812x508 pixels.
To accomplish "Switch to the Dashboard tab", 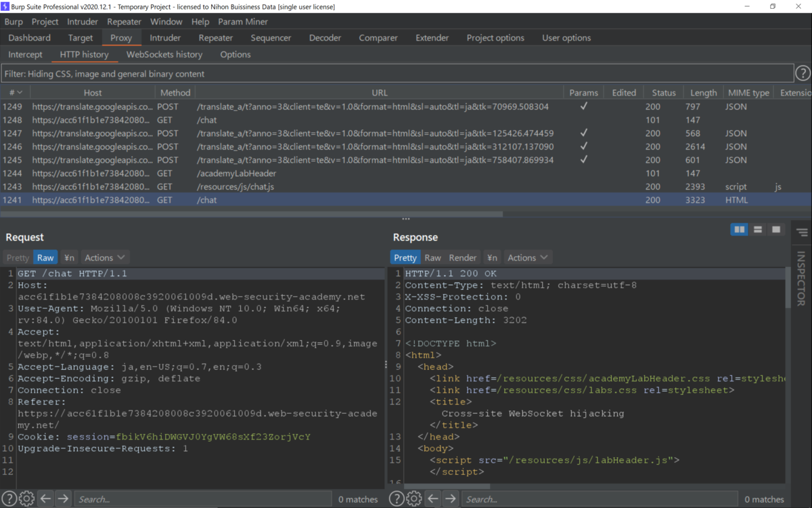I will 30,38.
